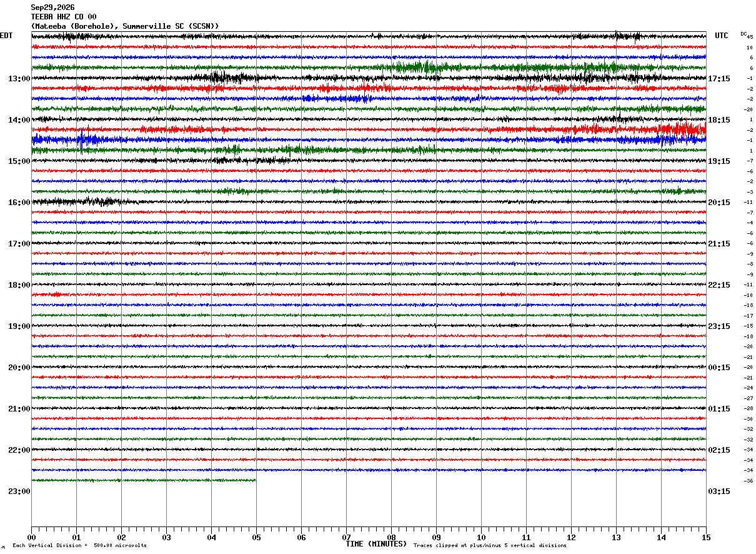Screen dimensions: 756x554
Task: Click the Each Vertical Division scale note
Action: (79, 545)
